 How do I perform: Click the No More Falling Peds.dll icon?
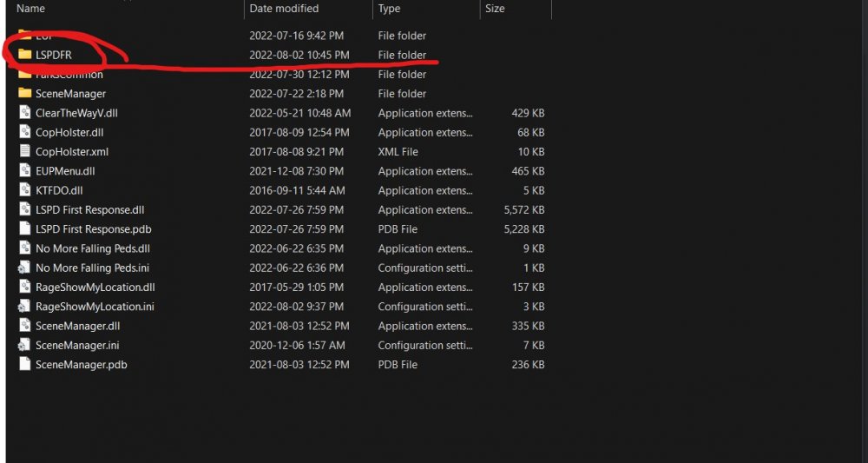[25, 248]
